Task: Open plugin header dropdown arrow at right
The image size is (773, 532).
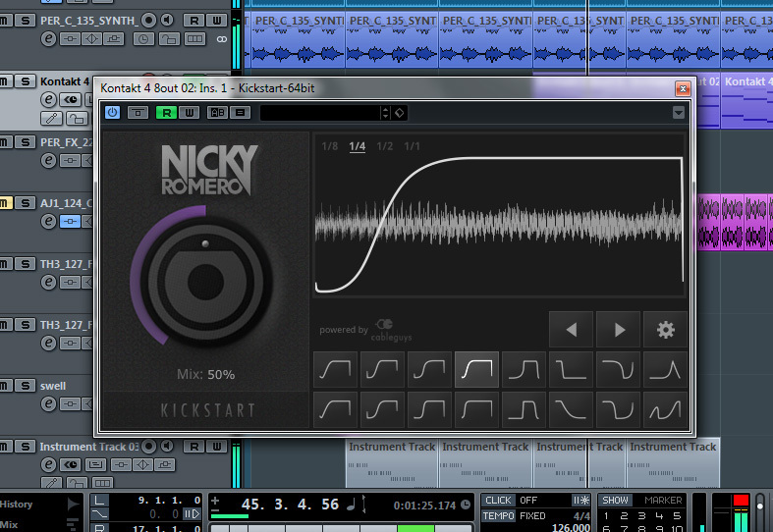Action: (x=679, y=113)
